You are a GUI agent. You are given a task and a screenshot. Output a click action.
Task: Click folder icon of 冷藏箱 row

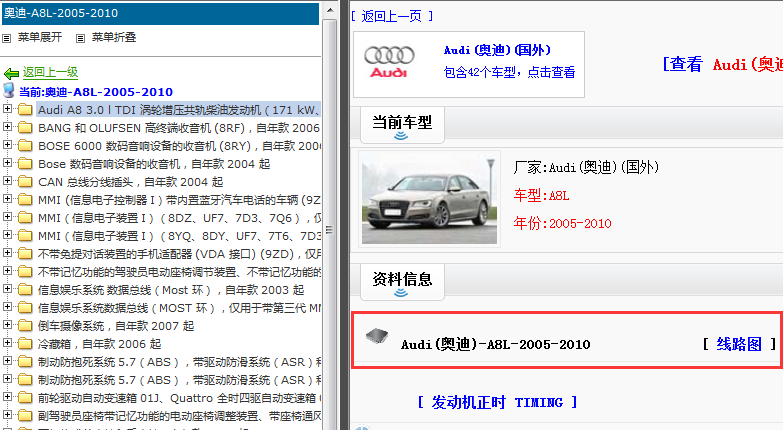(25, 344)
